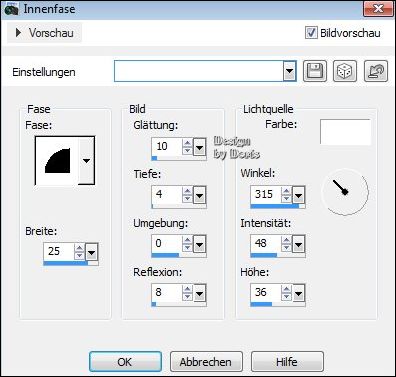The width and height of the screenshot is (396, 377).
Task: Click the Umgebung value field showing 0
Action: [167, 244]
